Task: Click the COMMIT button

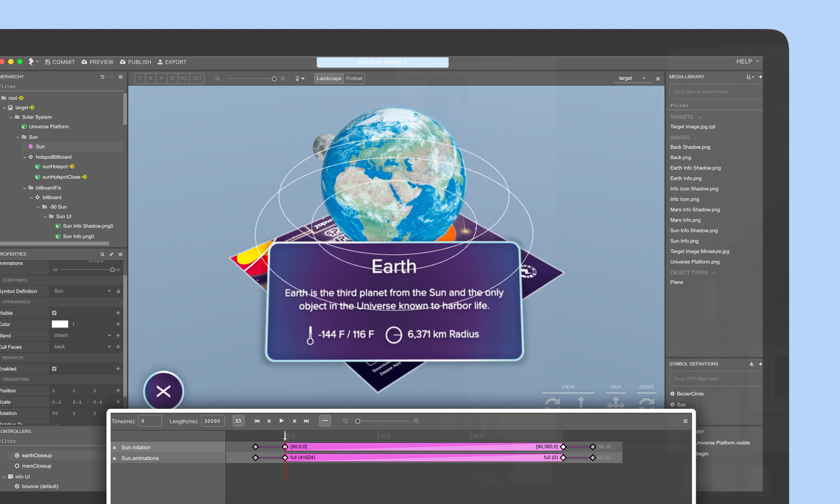Action: 60,62
